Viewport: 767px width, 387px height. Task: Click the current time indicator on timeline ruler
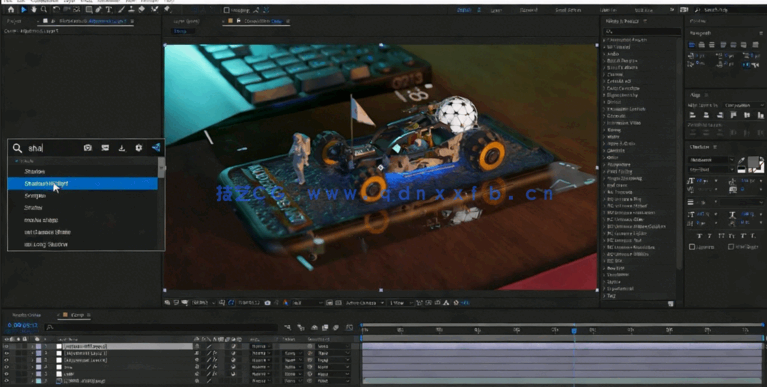[574, 330]
